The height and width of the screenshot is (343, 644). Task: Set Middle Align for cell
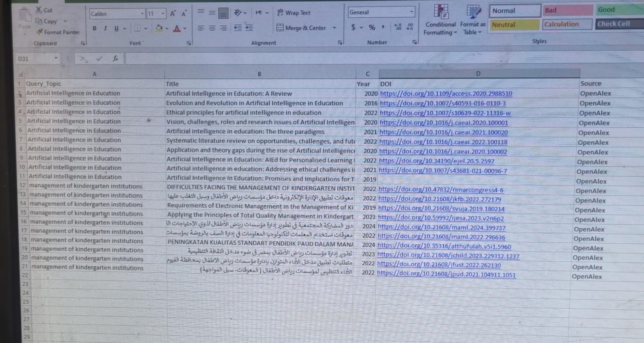(x=212, y=12)
